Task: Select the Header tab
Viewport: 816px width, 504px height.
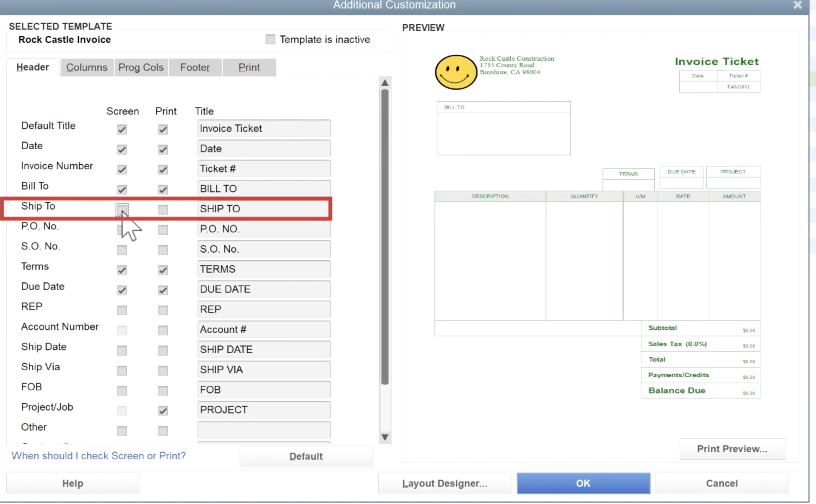Action: pos(33,67)
